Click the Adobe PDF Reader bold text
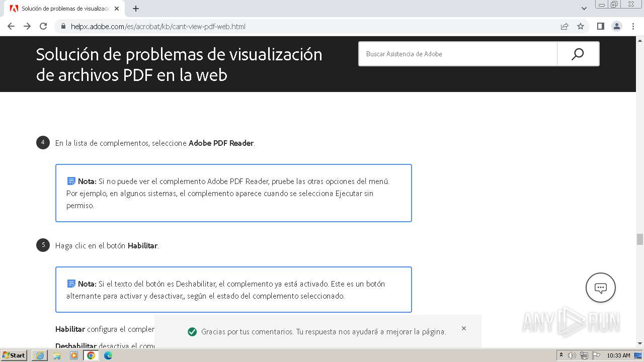The height and width of the screenshot is (362, 644). pos(221,143)
